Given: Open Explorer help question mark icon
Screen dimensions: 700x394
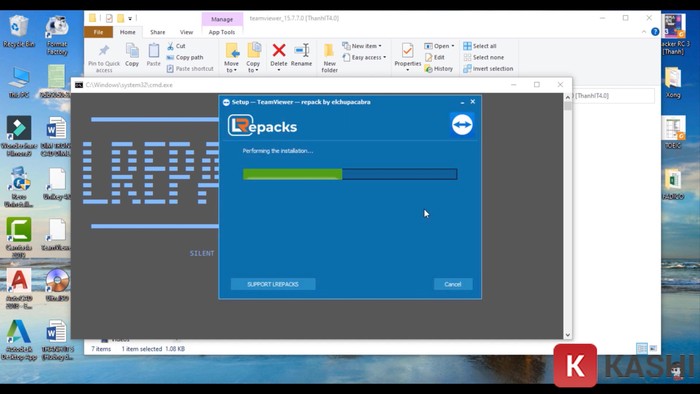Looking at the screenshot, I should pyautogui.click(x=655, y=32).
